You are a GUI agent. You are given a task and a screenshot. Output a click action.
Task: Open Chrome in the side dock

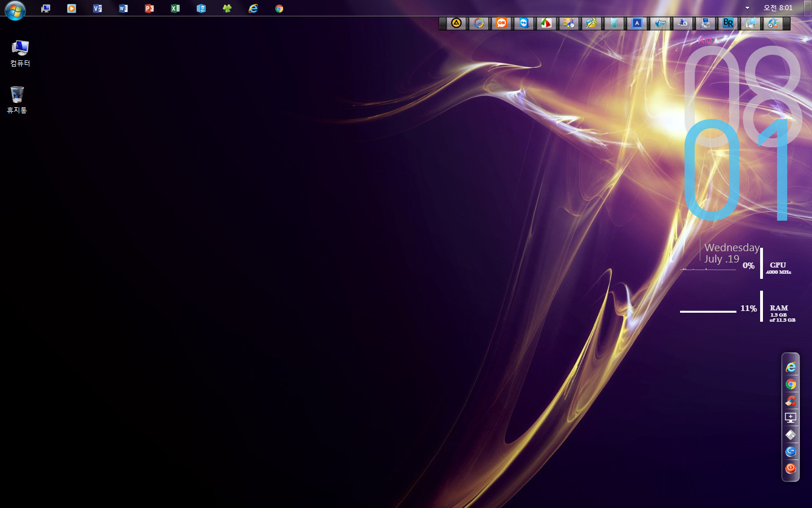[791, 384]
